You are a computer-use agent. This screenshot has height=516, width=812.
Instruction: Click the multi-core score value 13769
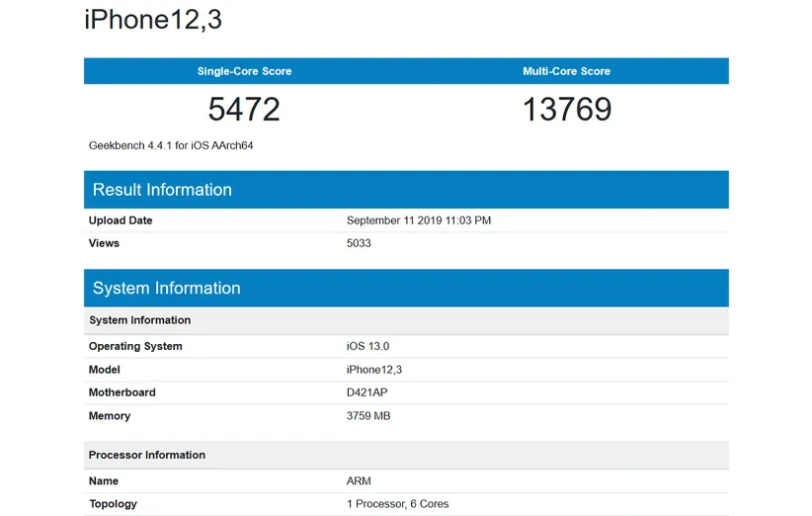[x=566, y=109]
